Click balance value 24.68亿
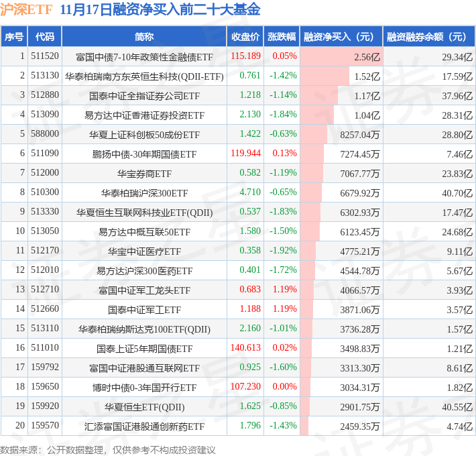 (x=457, y=232)
